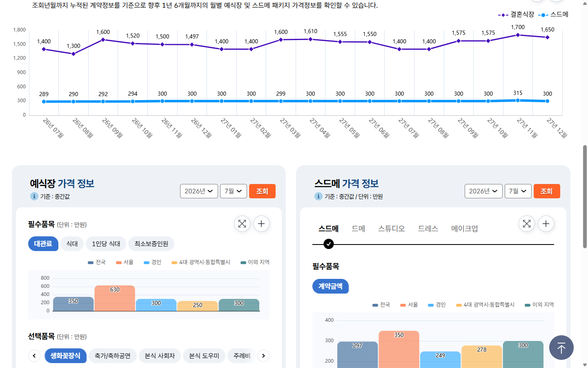The width and height of the screenshot is (588, 368).
Task: Select the 축가/축하공연 option pill
Action: (x=113, y=356)
